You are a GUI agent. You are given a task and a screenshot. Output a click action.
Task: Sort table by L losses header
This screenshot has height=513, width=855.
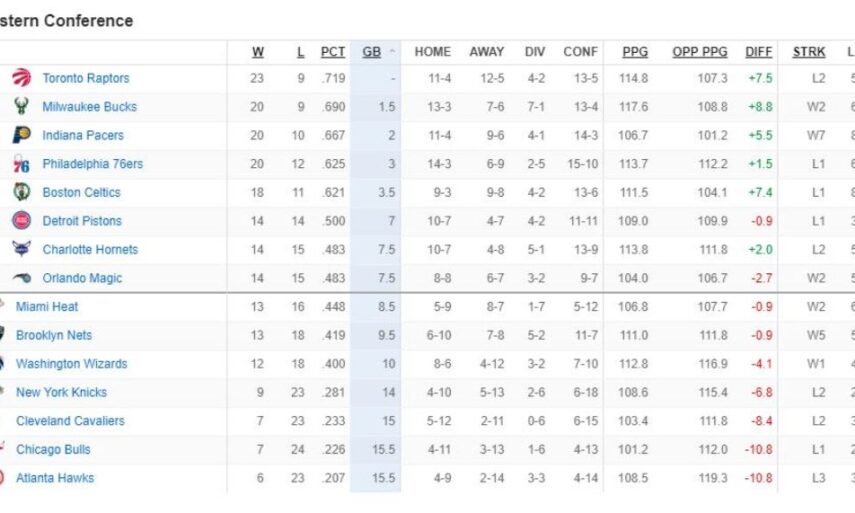coord(299,52)
